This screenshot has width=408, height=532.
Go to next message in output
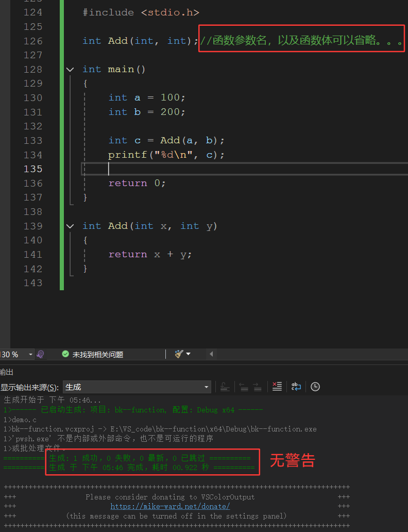click(x=258, y=387)
